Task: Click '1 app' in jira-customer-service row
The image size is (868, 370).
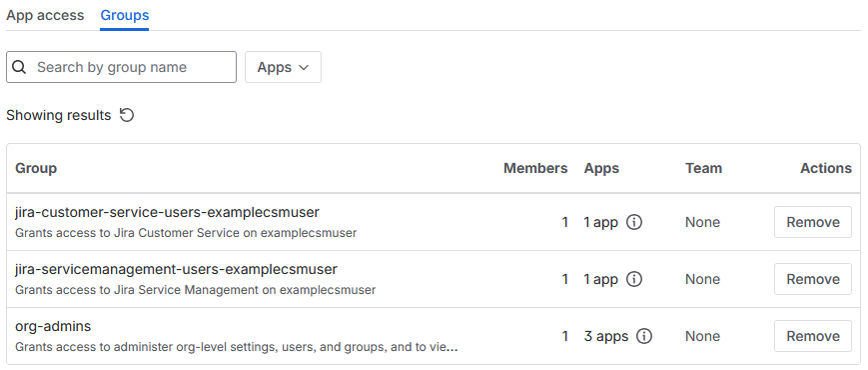Action: pos(600,222)
